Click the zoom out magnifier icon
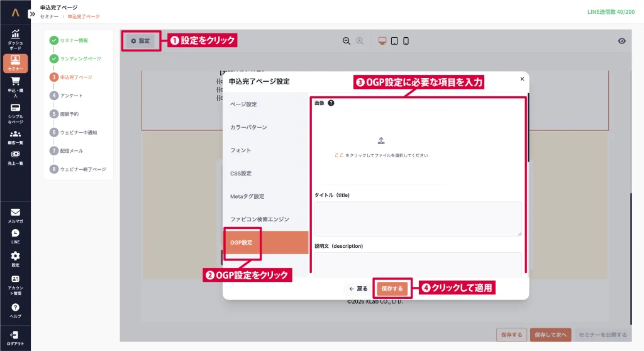This screenshot has height=351, width=644. 347,41
